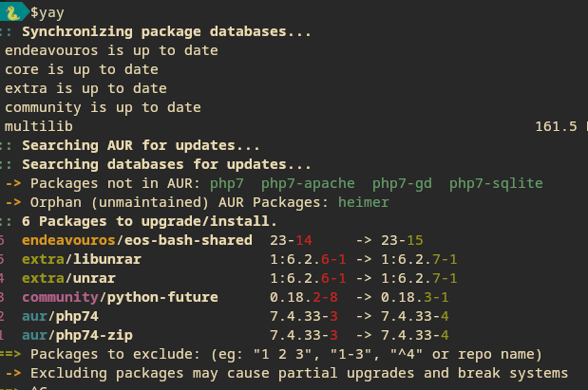Click the php7-gd package name

402,183
